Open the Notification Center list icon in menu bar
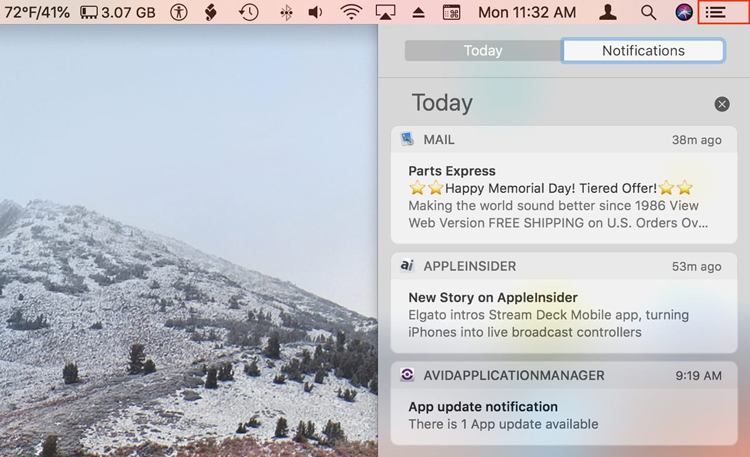This screenshot has height=457, width=750. 716,12
